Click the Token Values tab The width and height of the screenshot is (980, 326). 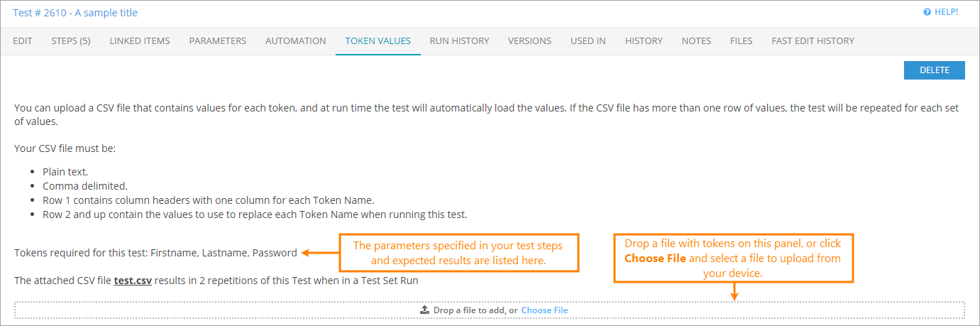[378, 41]
